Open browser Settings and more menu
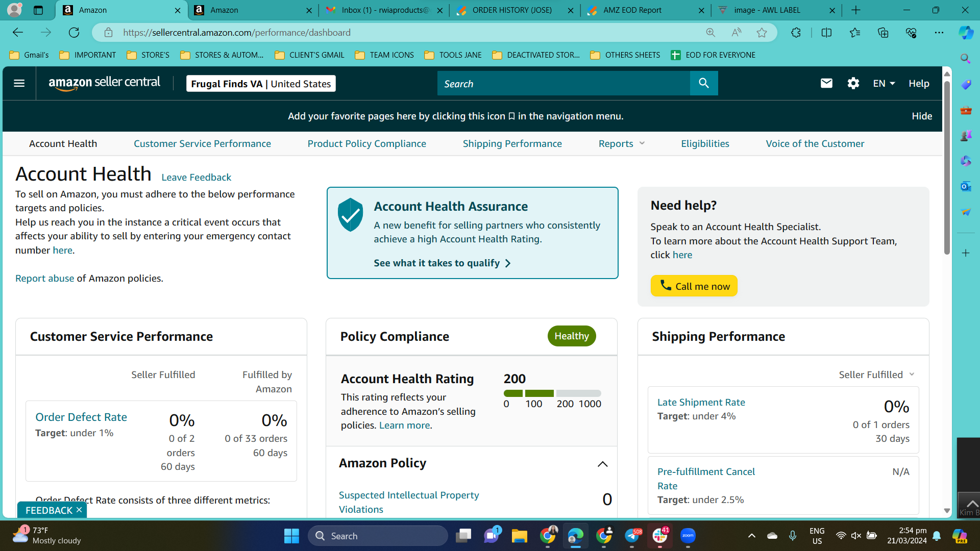Viewport: 980px width, 551px height. coord(939,33)
